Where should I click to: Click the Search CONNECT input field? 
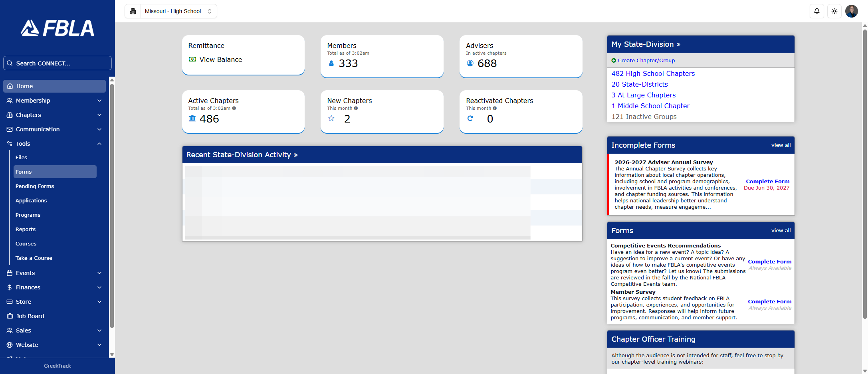(57, 63)
